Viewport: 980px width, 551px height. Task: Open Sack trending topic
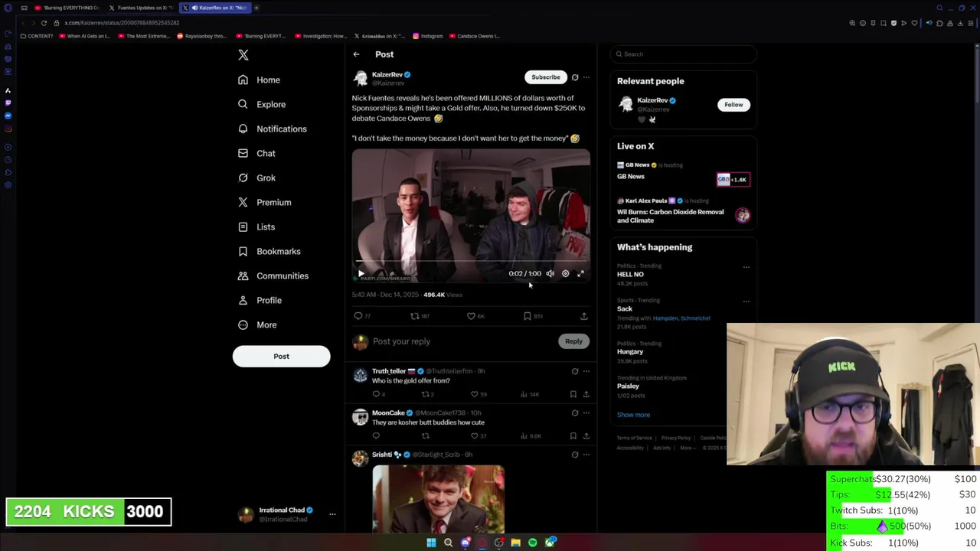click(625, 308)
